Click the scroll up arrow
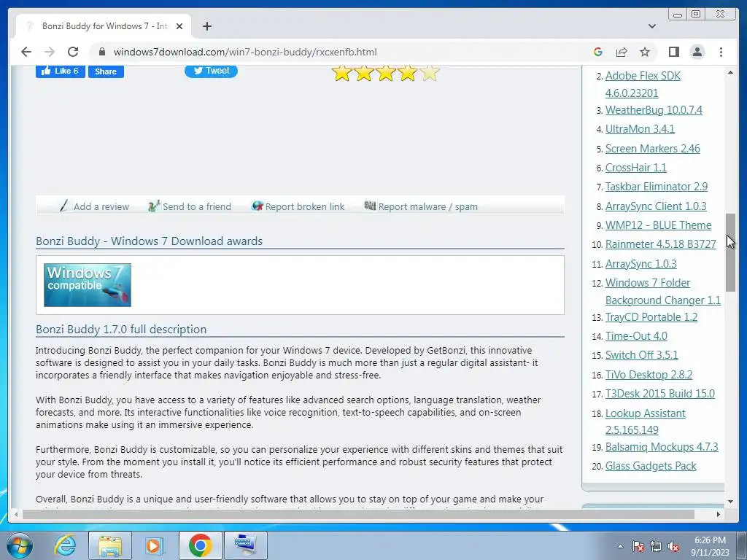The width and height of the screenshot is (747, 560). [730, 72]
